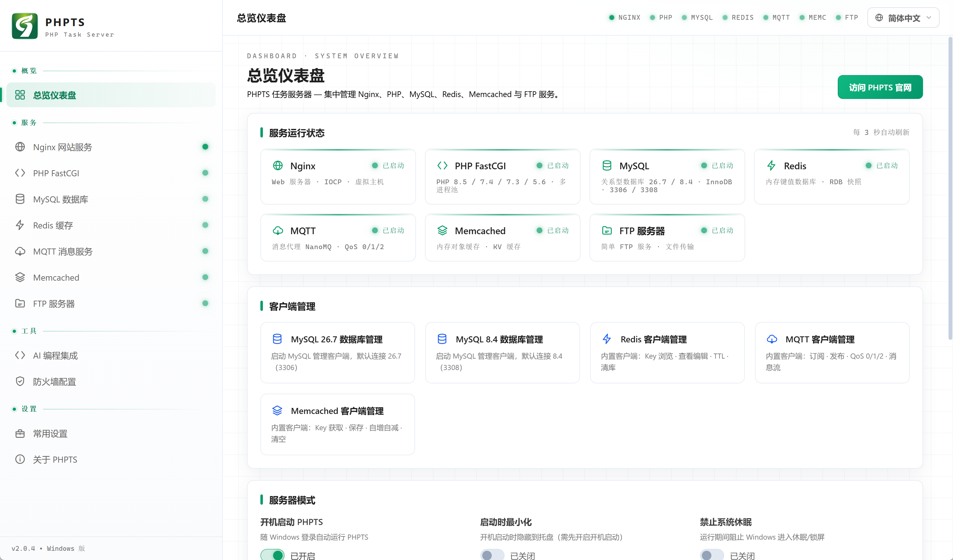The height and width of the screenshot is (560, 953).
Task: Click the code icon in PHP FastCGI status card
Action: [x=442, y=166]
